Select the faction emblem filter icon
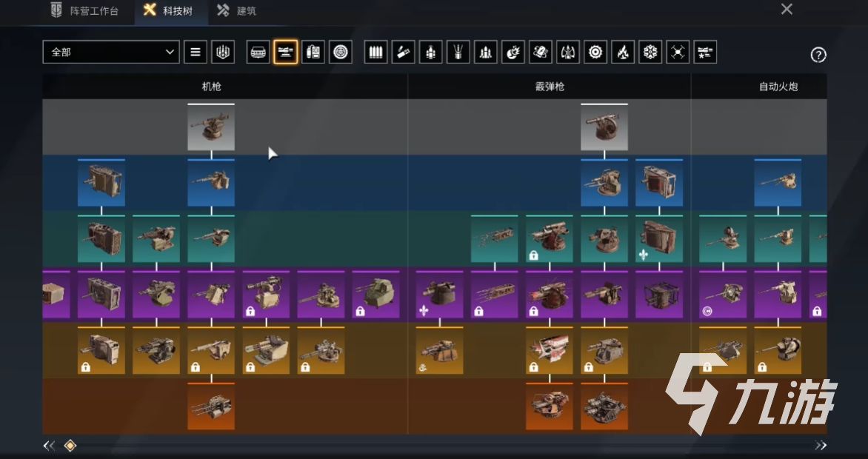Viewport: 868px width, 459px height. pyautogui.click(x=223, y=52)
